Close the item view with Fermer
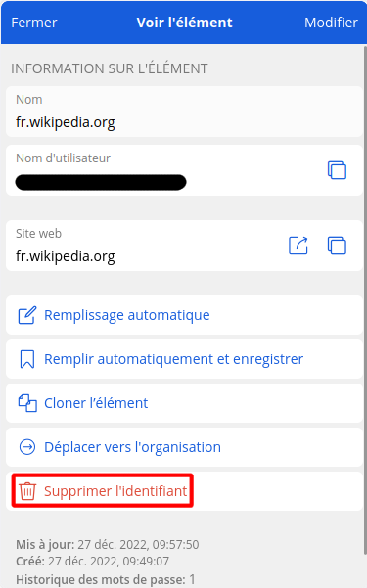The width and height of the screenshot is (367, 588). (34, 23)
